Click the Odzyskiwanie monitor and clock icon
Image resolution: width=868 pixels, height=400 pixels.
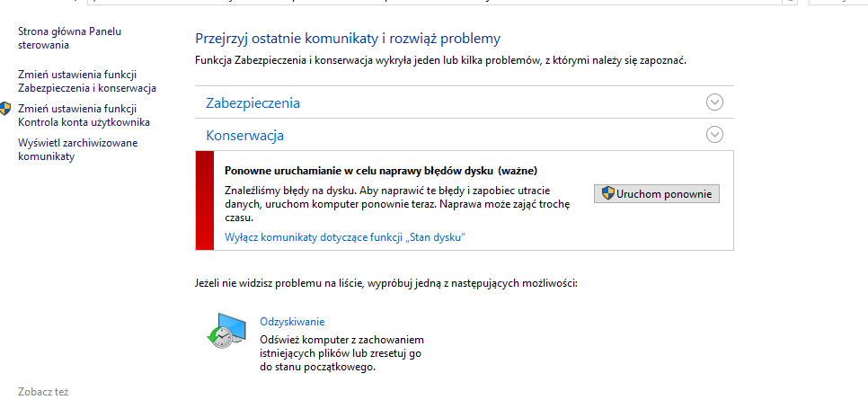pos(227,331)
